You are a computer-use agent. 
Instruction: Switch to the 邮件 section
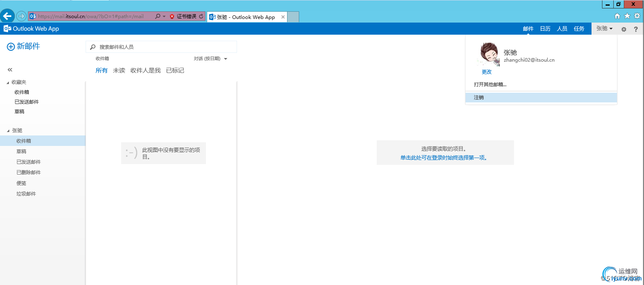(528, 29)
